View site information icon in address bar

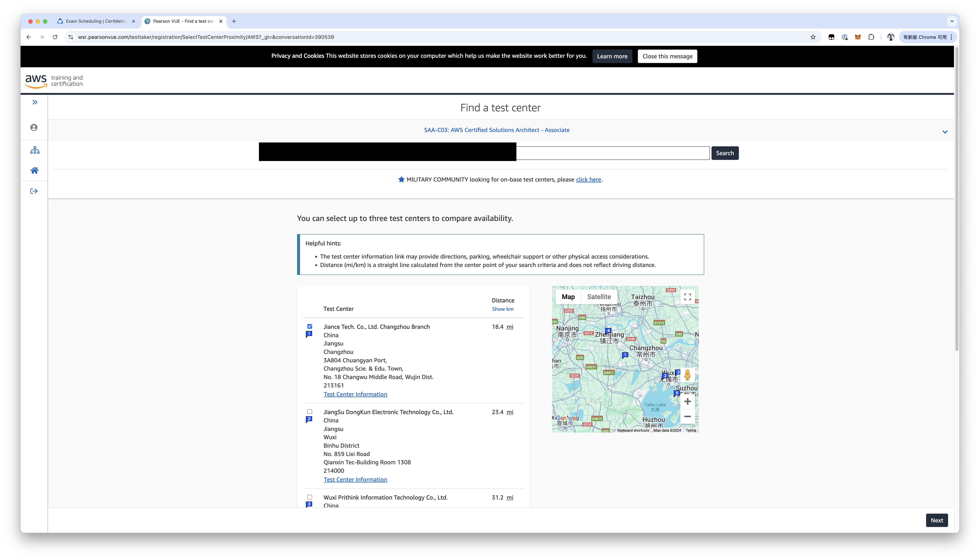point(70,37)
